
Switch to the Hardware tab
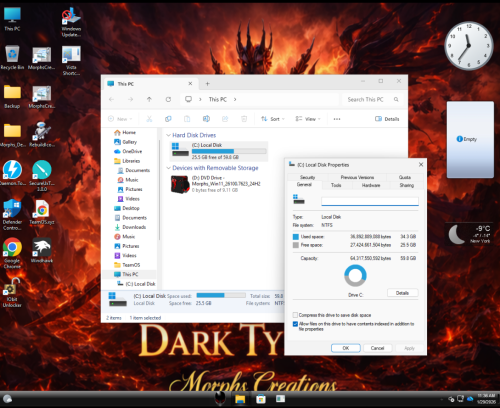point(371,185)
